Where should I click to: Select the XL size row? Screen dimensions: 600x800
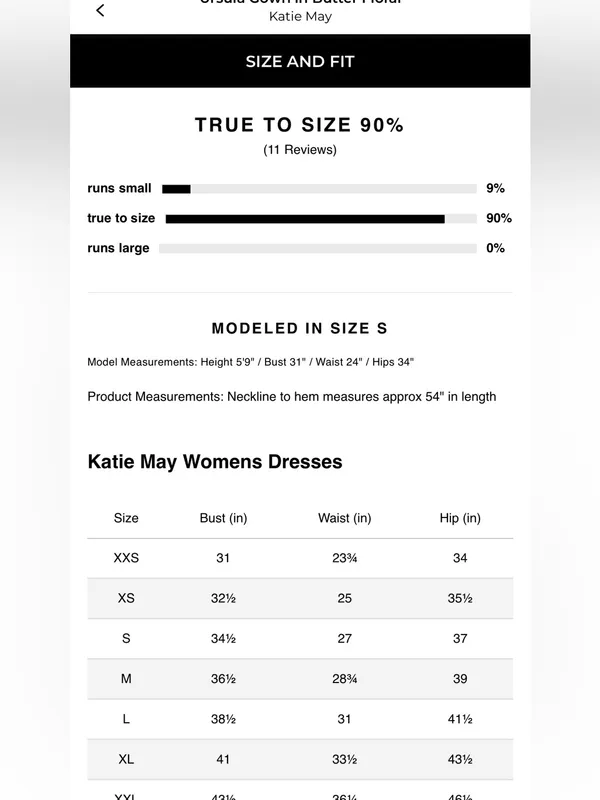[x=300, y=760]
